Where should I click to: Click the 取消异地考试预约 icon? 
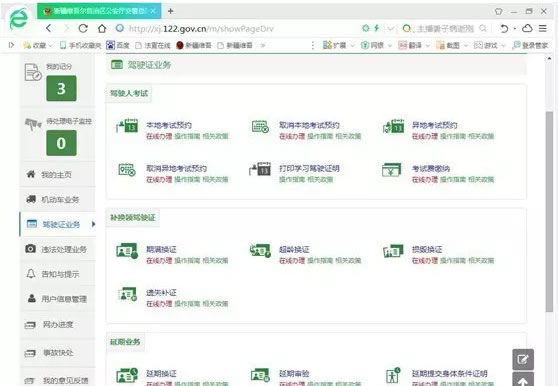coord(127,169)
